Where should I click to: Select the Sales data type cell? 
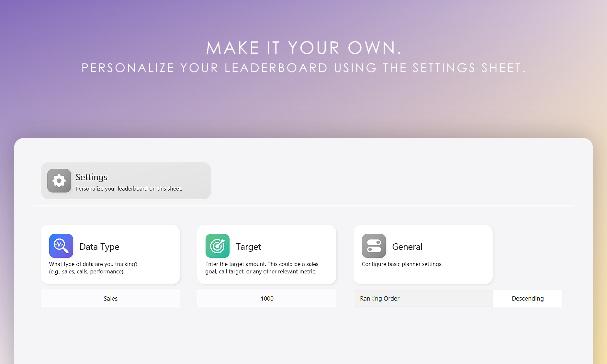[110, 298]
